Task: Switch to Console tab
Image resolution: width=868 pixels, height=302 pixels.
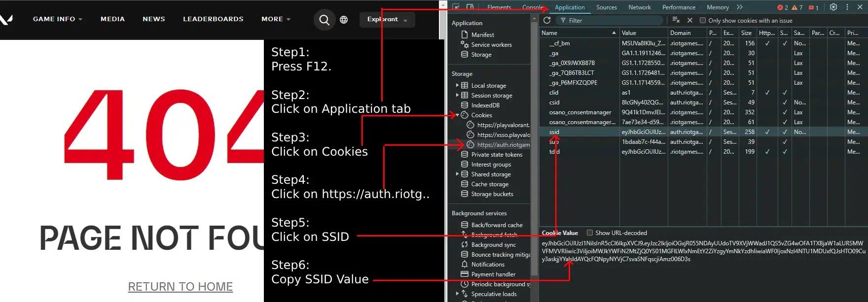Action: point(533,7)
